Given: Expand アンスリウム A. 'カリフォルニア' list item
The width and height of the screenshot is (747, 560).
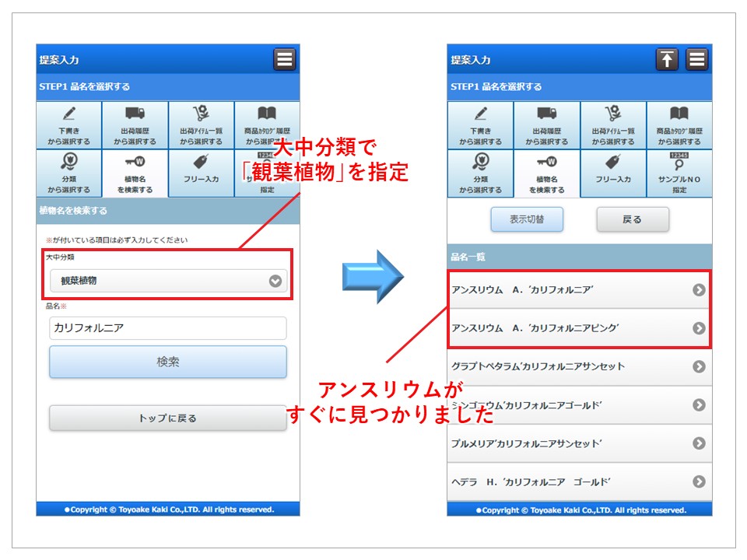Looking at the screenshot, I should [x=579, y=289].
